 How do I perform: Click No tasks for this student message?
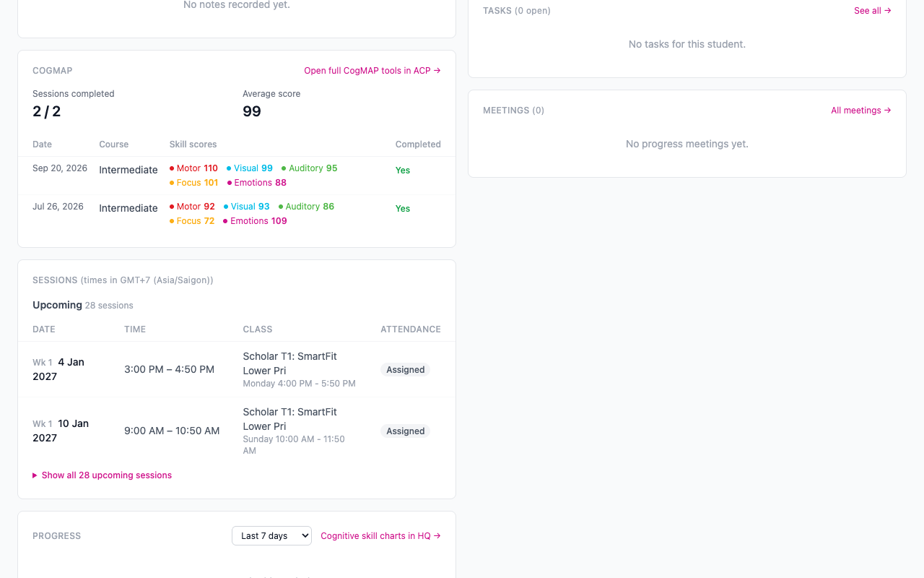coord(687,44)
